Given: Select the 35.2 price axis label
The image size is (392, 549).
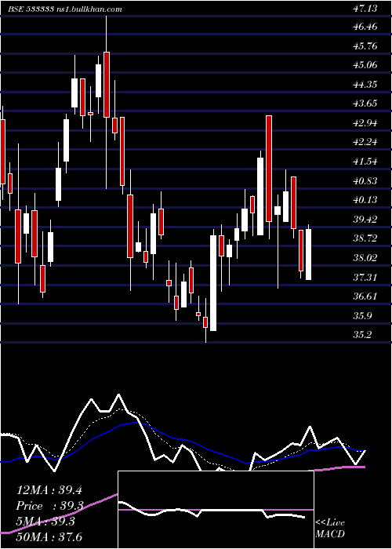Looking at the screenshot, I should (362, 335).
